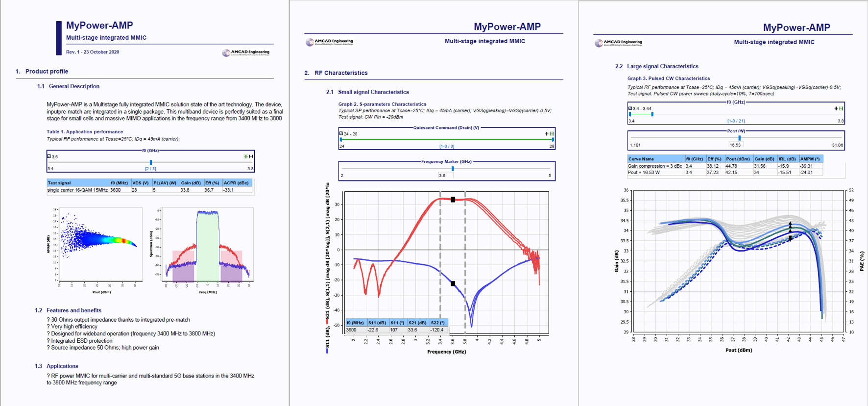
Task: Click the '[1-3 / 21]' index label
Action: [x=736, y=121]
